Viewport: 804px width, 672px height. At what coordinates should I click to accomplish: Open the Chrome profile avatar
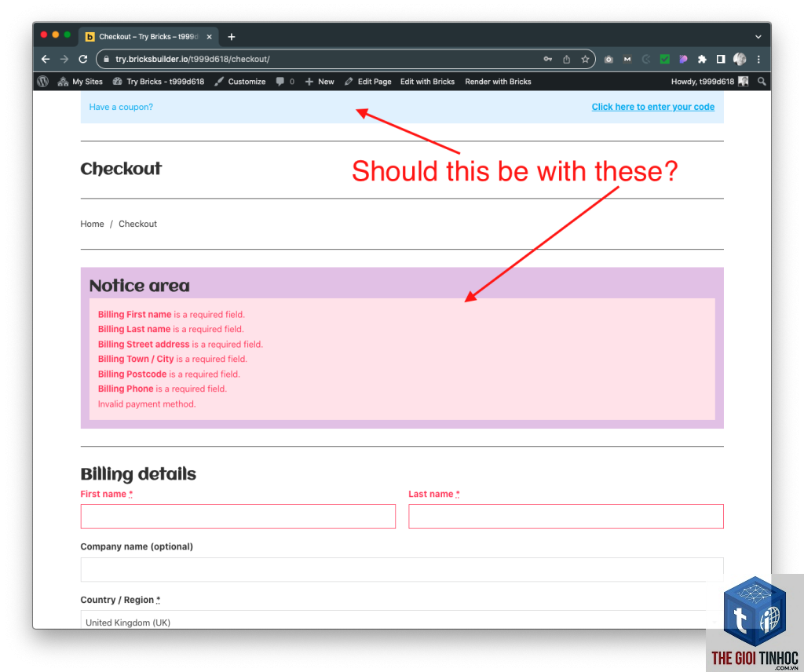(740, 60)
